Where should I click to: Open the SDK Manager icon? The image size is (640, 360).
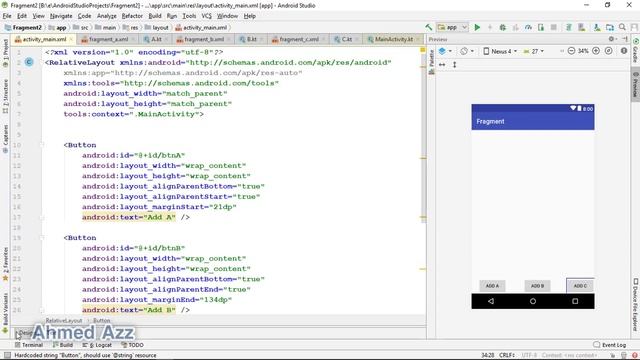click(x=597, y=27)
